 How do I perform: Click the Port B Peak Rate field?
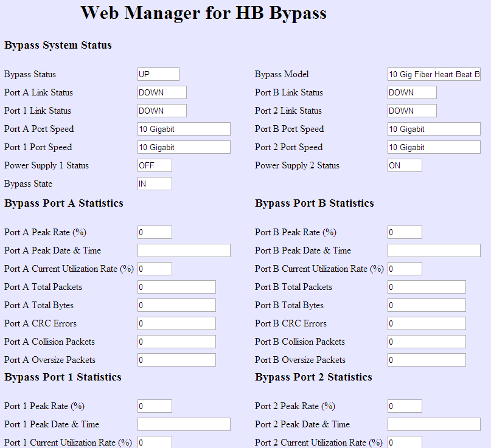[405, 232]
